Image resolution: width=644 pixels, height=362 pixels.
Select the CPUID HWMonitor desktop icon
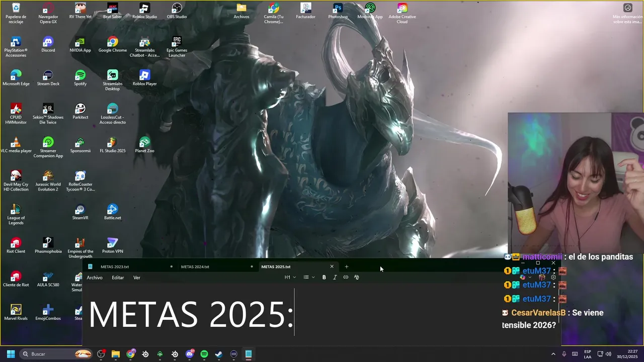16,114
